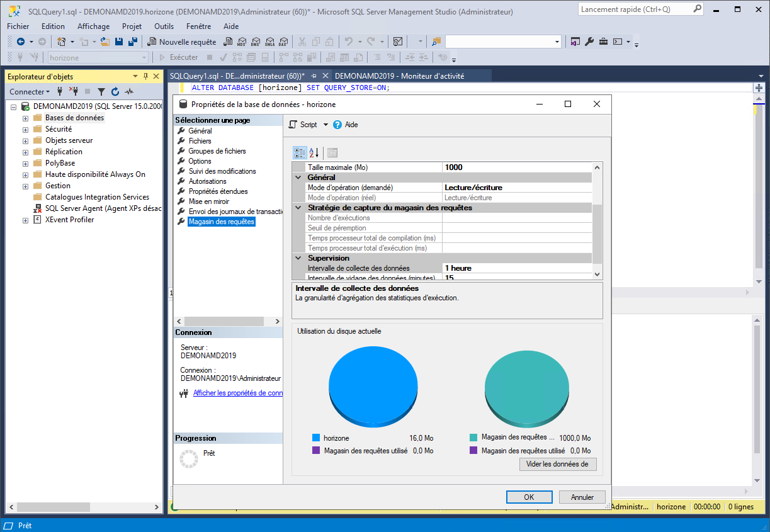Click the DAX query toolbar icon
The image size is (770, 532).
tap(283, 42)
